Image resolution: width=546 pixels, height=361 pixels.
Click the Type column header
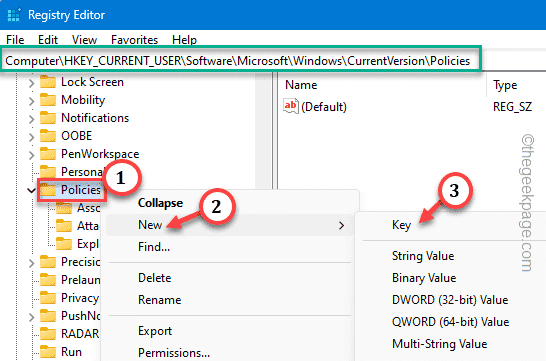505,85
